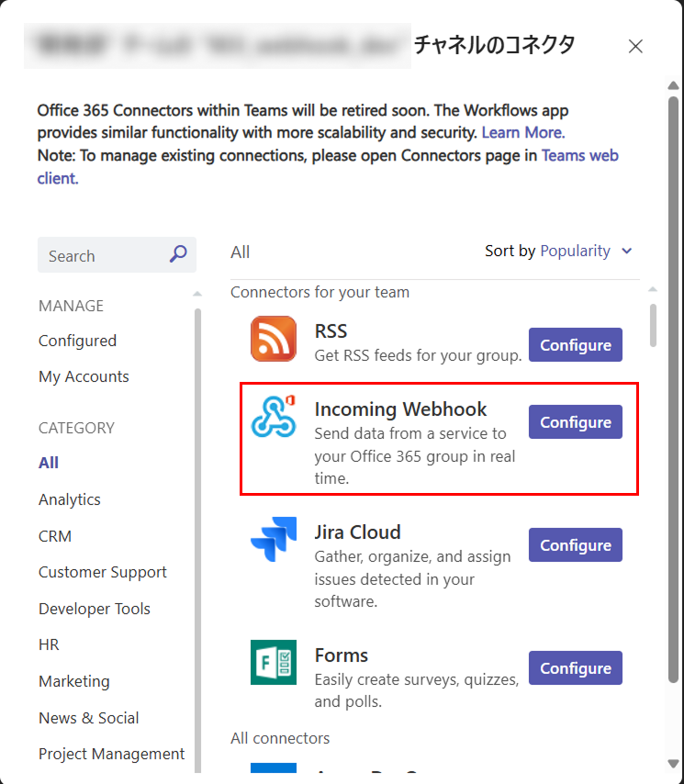Choose the Developer Tools category
This screenshot has height=784, width=684.
pyautogui.click(x=95, y=609)
